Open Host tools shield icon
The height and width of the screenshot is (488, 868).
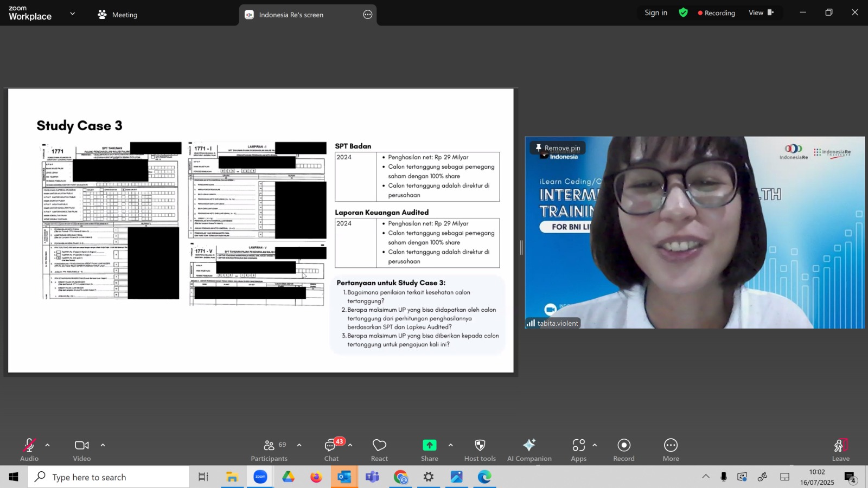[x=480, y=445]
